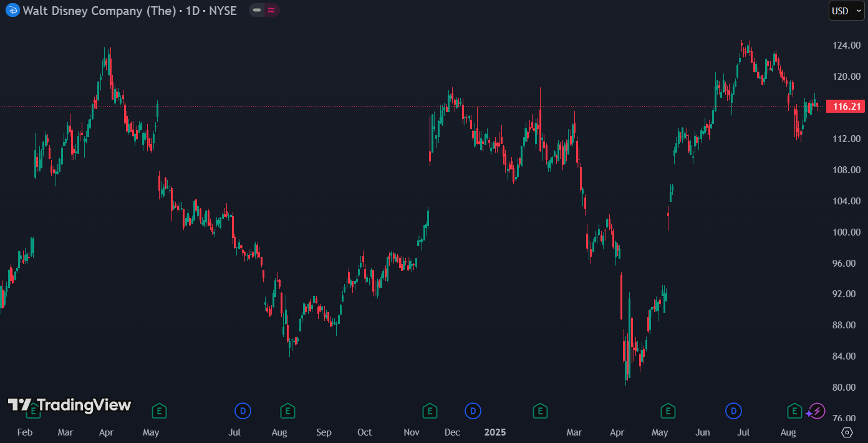The height and width of the screenshot is (443, 868).
Task: Open the dividend marker before Jul 2025
Action: 733,411
